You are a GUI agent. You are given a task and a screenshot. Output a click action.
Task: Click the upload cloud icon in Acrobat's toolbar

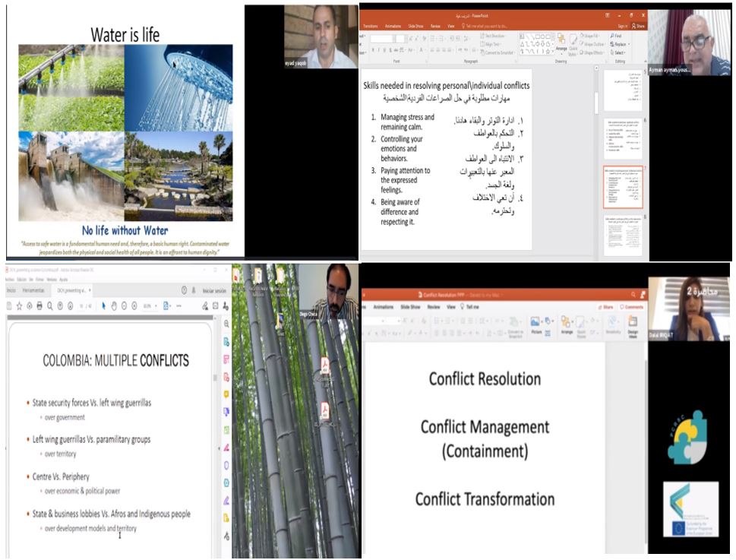click(29, 306)
